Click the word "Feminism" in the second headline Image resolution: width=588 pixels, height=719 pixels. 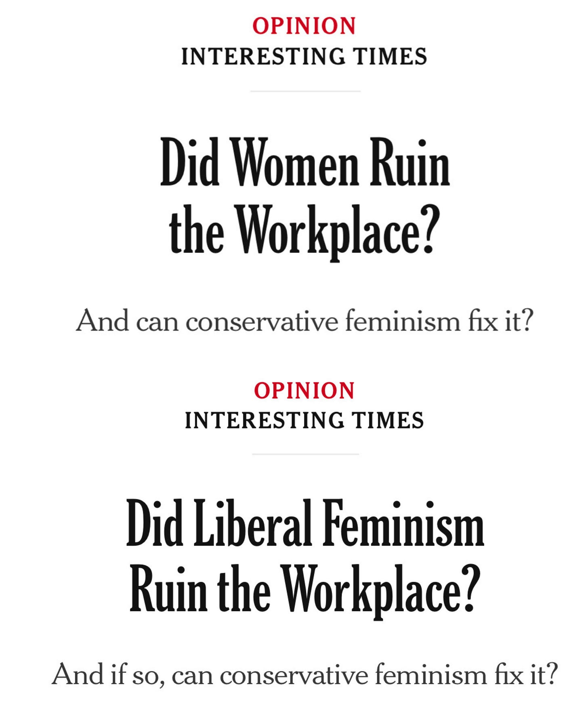click(403, 523)
